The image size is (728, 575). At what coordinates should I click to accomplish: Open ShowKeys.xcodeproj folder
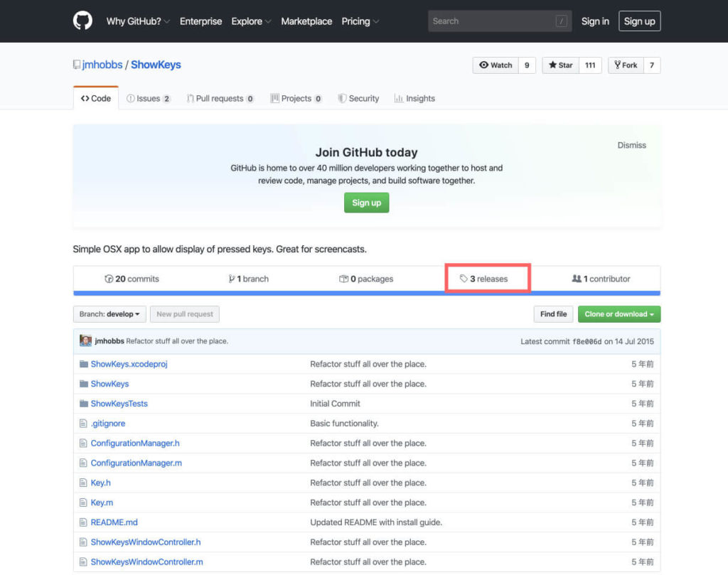click(129, 364)
